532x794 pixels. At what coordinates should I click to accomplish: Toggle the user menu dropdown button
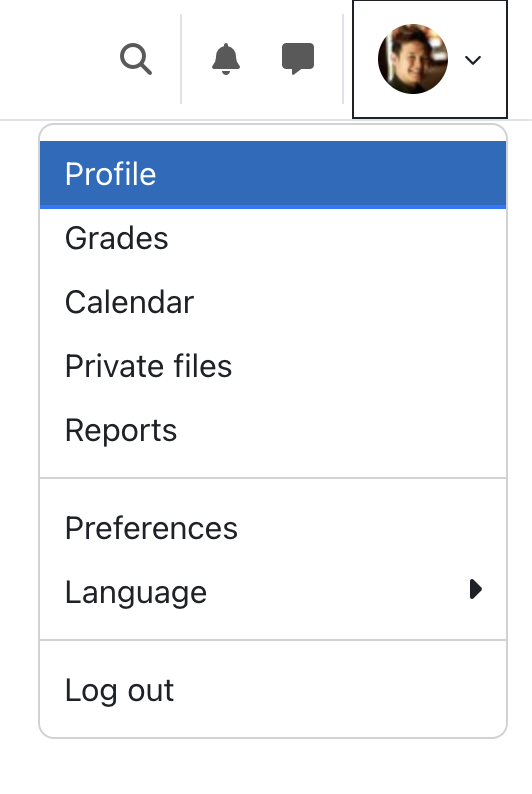click(x=430, y=59)
